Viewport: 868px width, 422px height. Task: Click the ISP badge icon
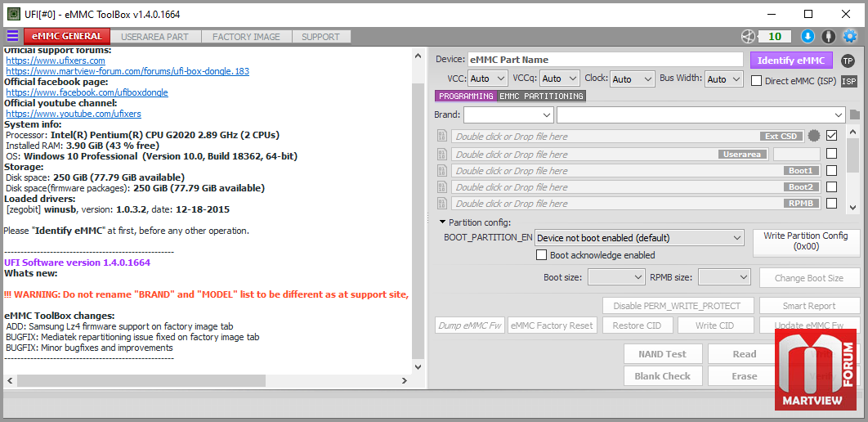coord(849,82)
